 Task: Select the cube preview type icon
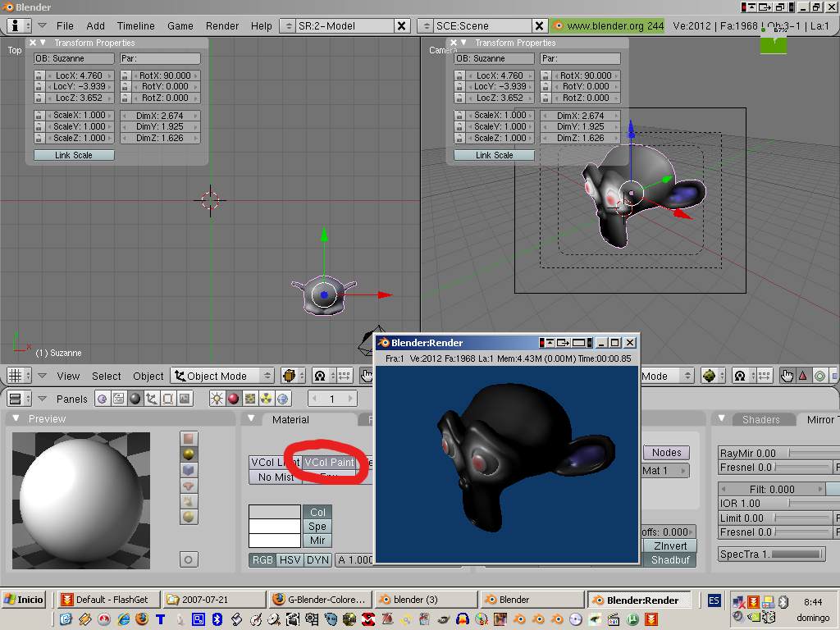189,470
